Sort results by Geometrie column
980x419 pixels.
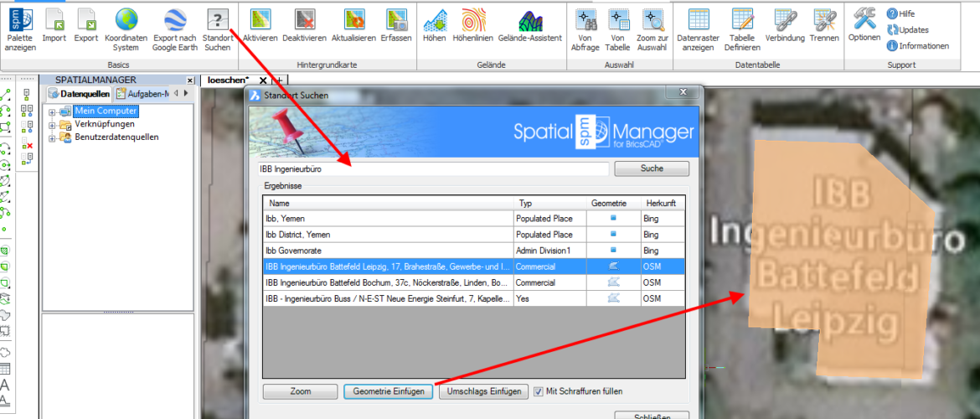pyautogui.click(x=613, y=204)
